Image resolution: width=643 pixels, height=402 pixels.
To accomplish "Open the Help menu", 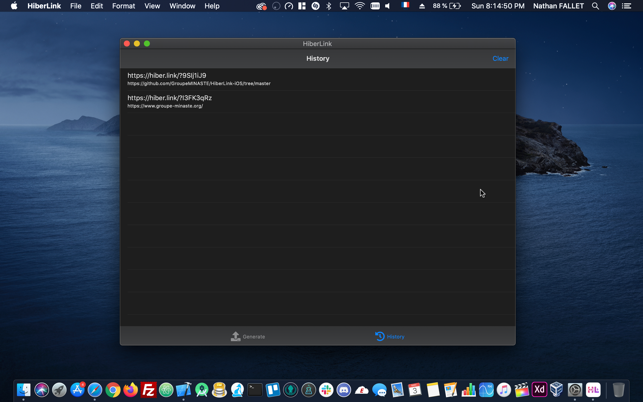I will point(212,6).
